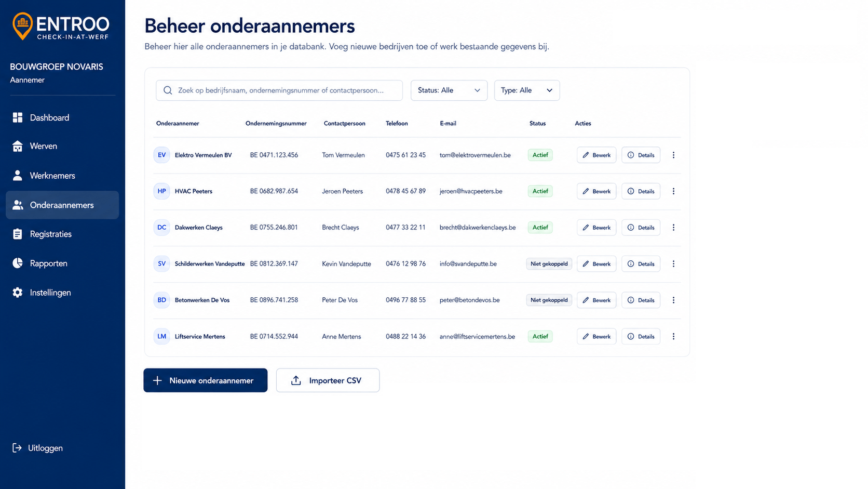Open Dashboard from the sidebar
Screen dimensions: 868x489
(x=62, y=117)
